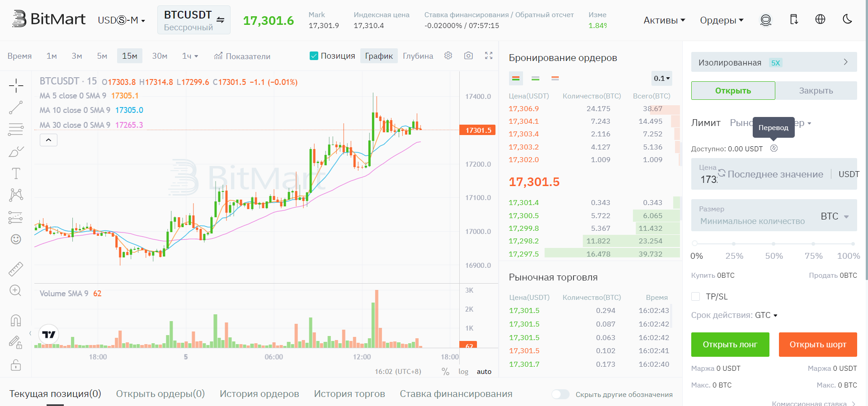Screen dimensions: 868x406
Task: Expand the 1ч timeframe dropdown
Action: [190, 56]
